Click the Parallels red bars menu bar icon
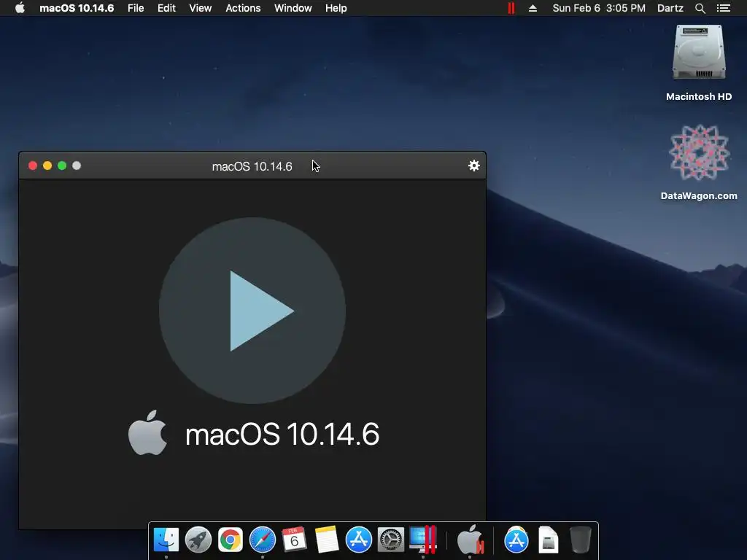This screenshot has width=747, height=560. pyautogui.click(x=511, y=8)
